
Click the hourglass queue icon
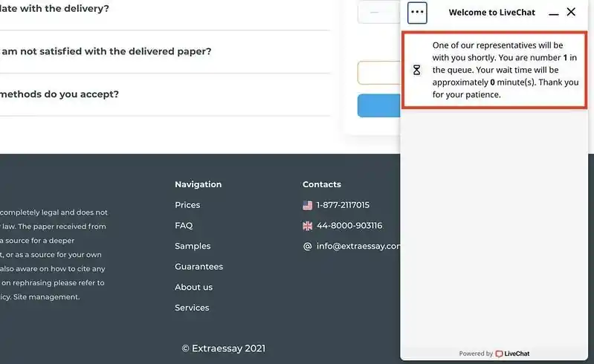417,70
